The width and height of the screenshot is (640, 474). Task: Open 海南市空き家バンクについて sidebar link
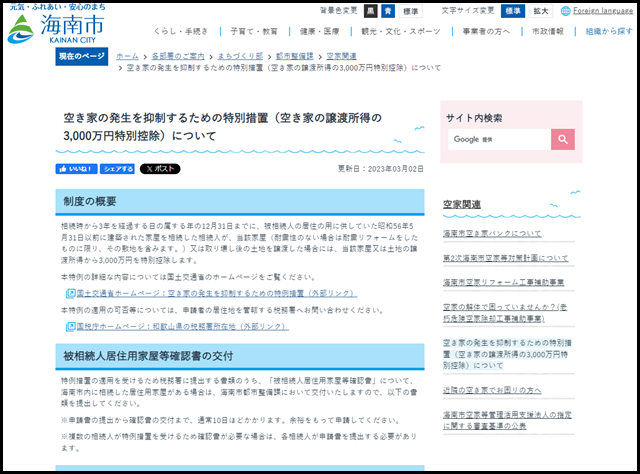(x=492, y=234)
